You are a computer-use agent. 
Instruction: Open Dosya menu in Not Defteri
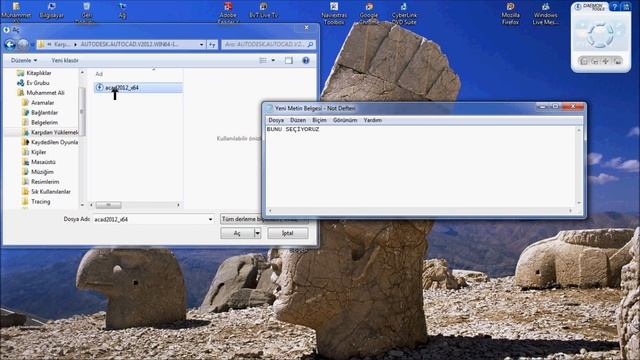coord(276,120)
